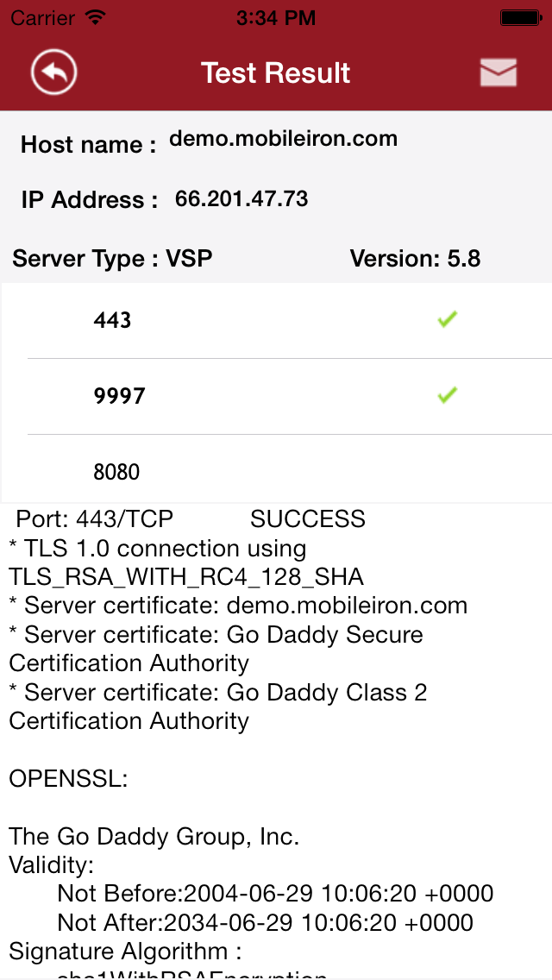Image resolution: width=552 pixels, height=980 pixels.
Task: Tap the back arrow icon
Action: click(x=54, y=72)
